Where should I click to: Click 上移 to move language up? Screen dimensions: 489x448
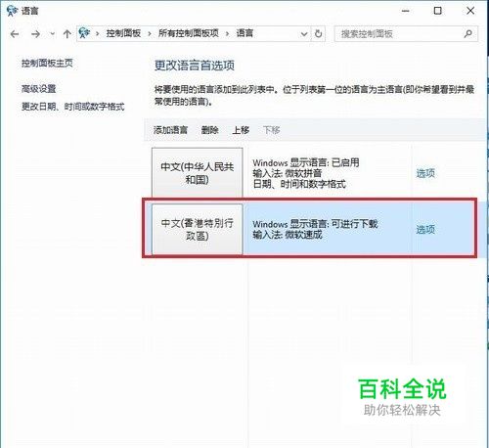[241, 130]
